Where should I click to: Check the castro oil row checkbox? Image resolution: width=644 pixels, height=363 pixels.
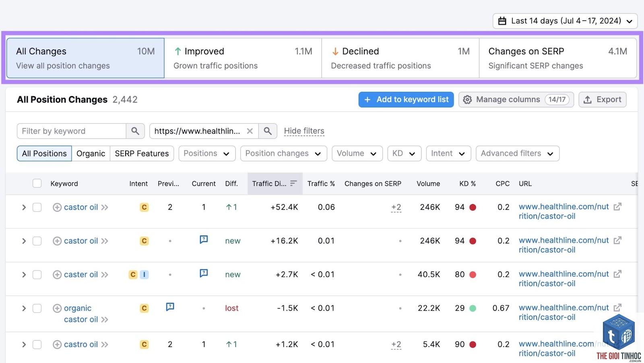pos(37,344)
